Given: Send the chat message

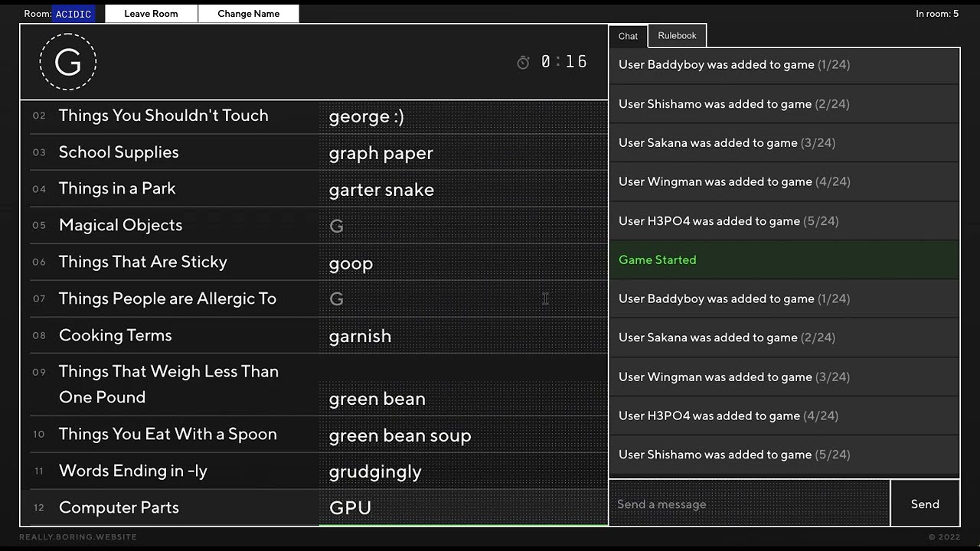Looking at the screenshot, I should point(924,504).
